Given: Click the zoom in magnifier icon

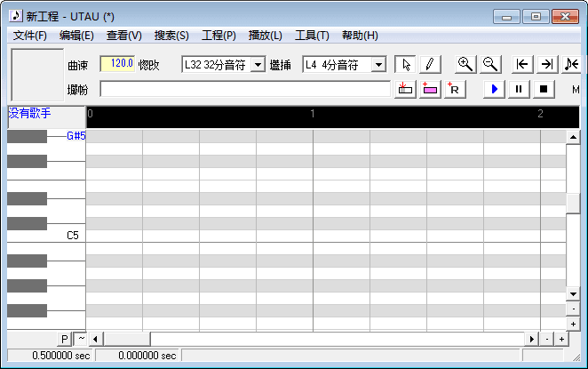Looking at the screenshot, I should coord(465,64).
